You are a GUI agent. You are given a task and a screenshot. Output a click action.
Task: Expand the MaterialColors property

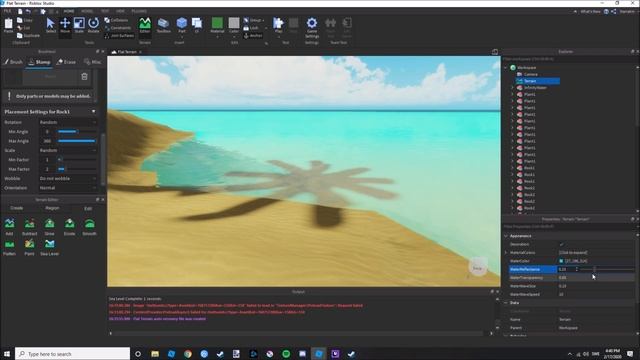506,253
